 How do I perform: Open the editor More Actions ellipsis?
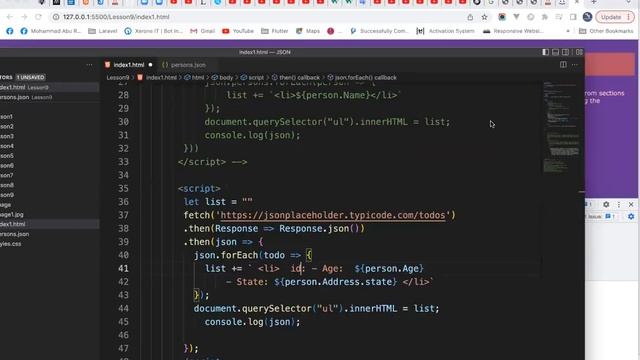(x=575, y=64)
